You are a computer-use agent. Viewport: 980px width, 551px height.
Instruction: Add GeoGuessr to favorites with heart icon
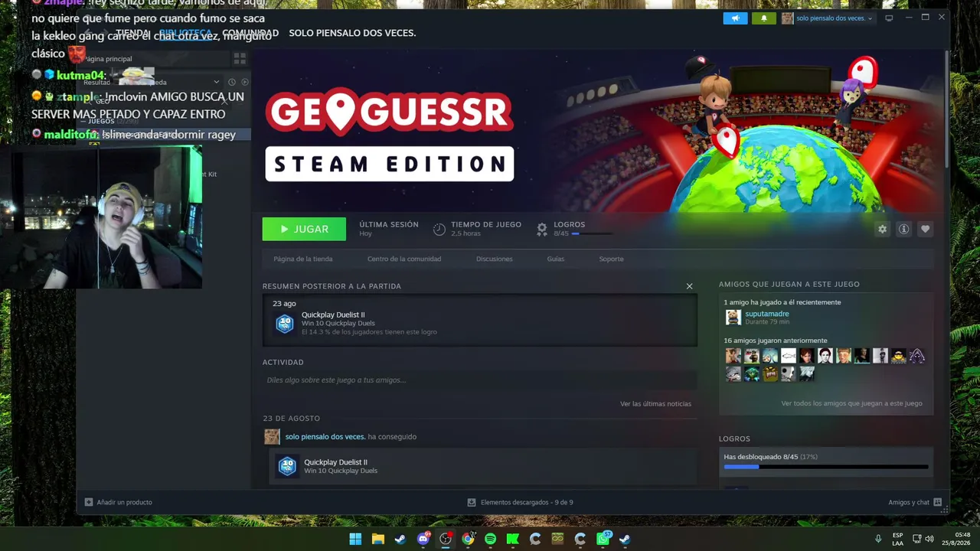click(926, 229)
